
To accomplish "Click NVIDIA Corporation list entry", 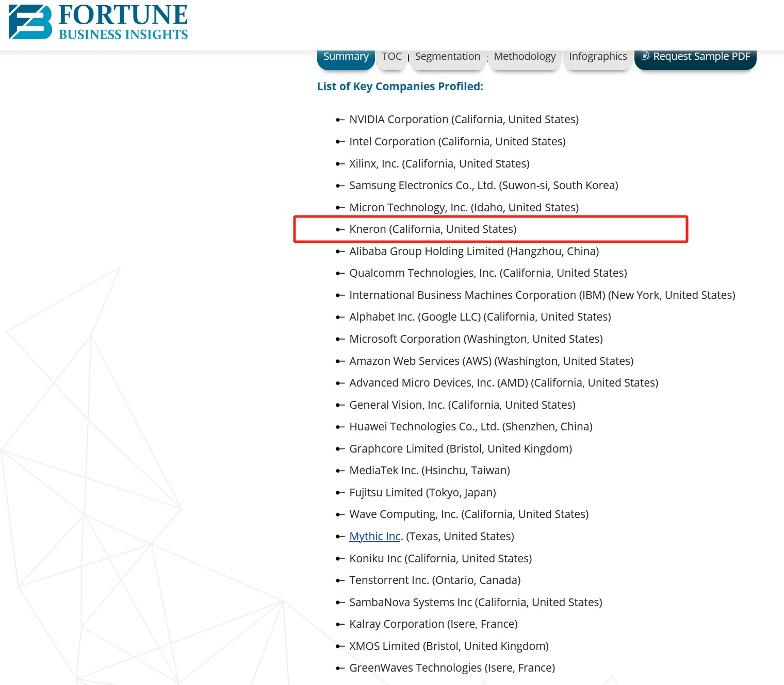I will 464,120.
